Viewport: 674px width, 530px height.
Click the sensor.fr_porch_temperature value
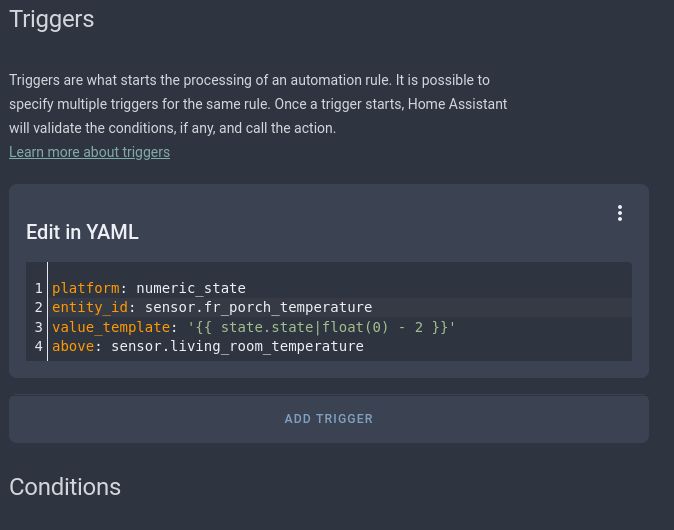coord(258,307)
